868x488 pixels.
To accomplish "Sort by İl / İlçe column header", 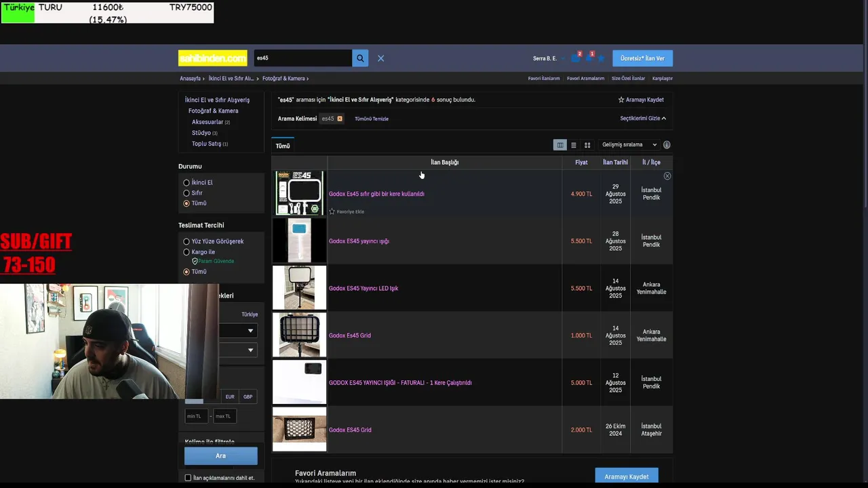I will [x=651, y=163].
